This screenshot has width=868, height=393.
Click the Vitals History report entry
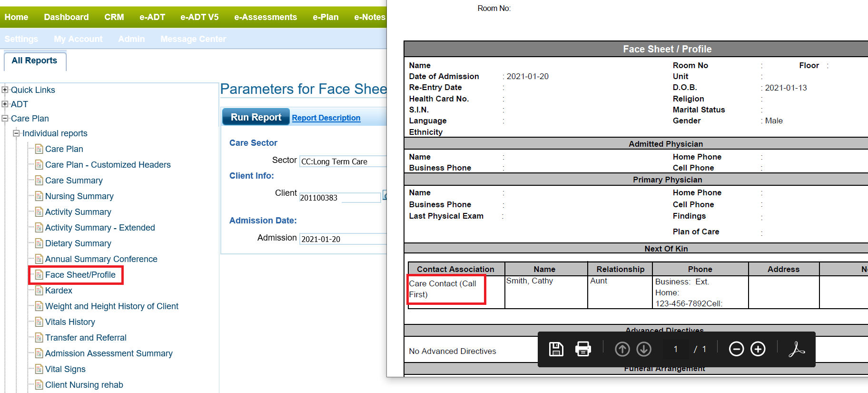pos(70,322)
